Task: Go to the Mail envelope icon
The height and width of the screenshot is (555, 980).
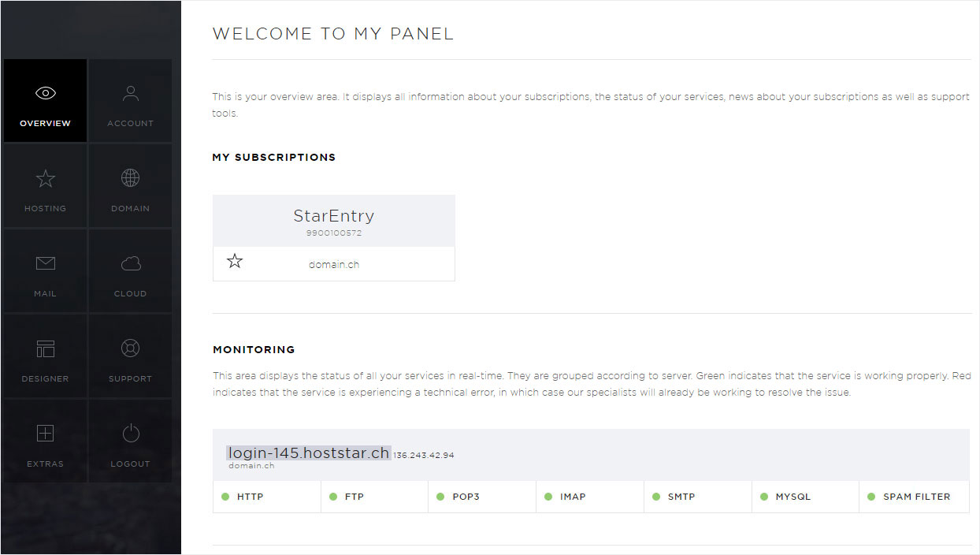Action: coord(46,264)
